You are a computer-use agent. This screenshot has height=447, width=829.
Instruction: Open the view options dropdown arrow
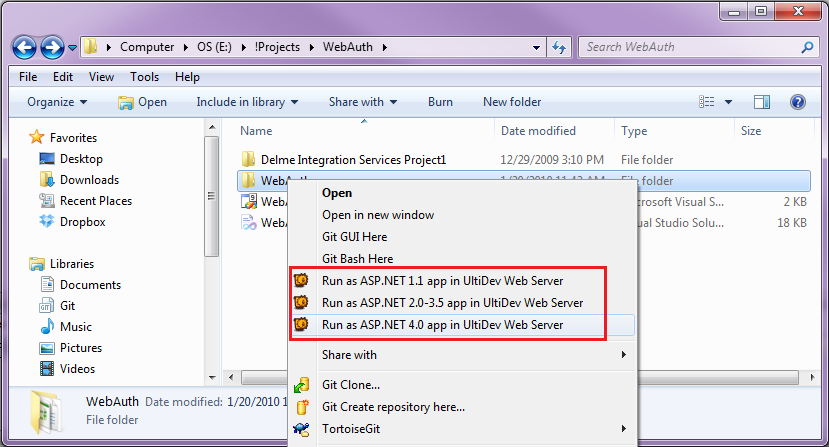(x=728, y=102)
